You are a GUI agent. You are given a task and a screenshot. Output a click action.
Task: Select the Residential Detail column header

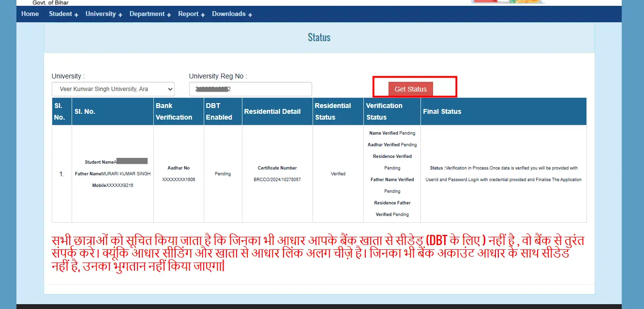(x=272, y=111)
